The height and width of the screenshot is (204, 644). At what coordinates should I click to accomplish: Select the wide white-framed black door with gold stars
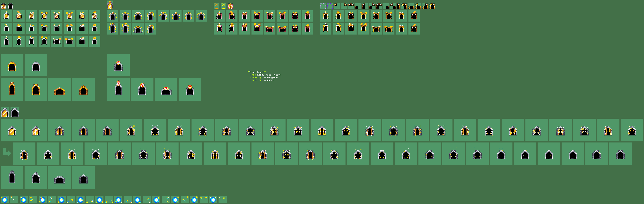point(69,41)
